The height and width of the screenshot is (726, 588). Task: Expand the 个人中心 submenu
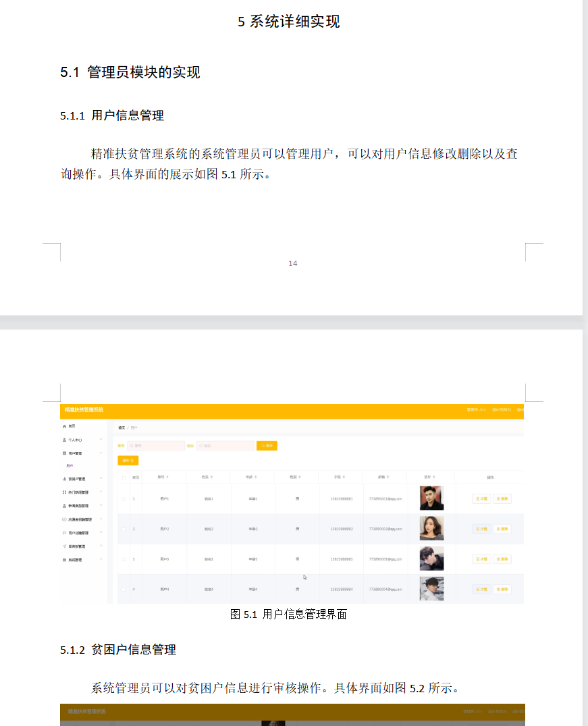[101, 440]
